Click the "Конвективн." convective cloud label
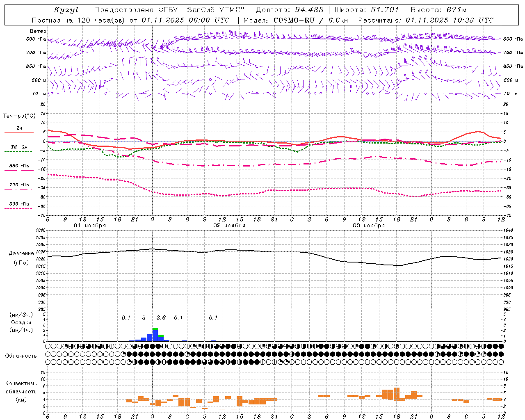The height and width of the screenshot is (420, 525). click(21, 383)
